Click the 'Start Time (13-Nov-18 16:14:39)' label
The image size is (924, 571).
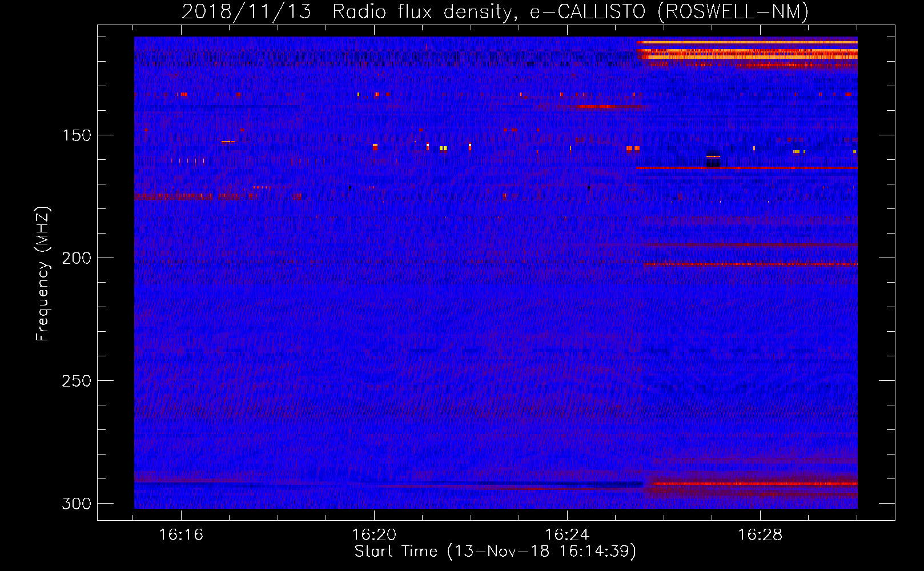(495, 552)
